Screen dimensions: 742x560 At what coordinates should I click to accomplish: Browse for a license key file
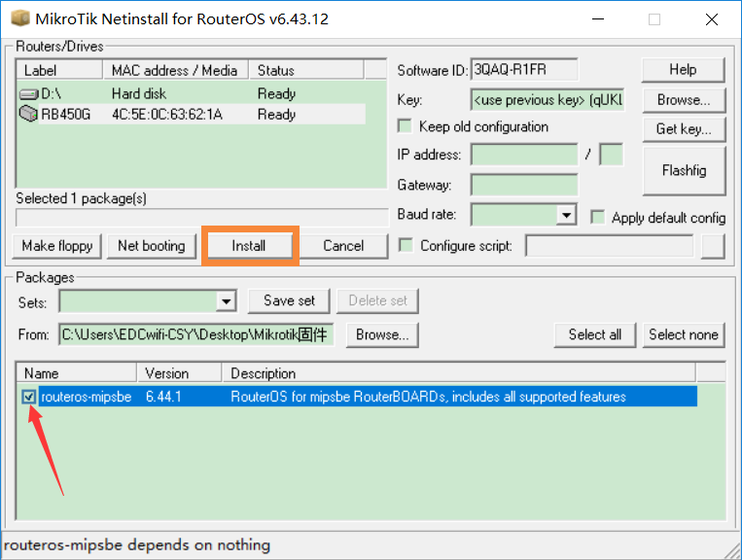(684, 100)
